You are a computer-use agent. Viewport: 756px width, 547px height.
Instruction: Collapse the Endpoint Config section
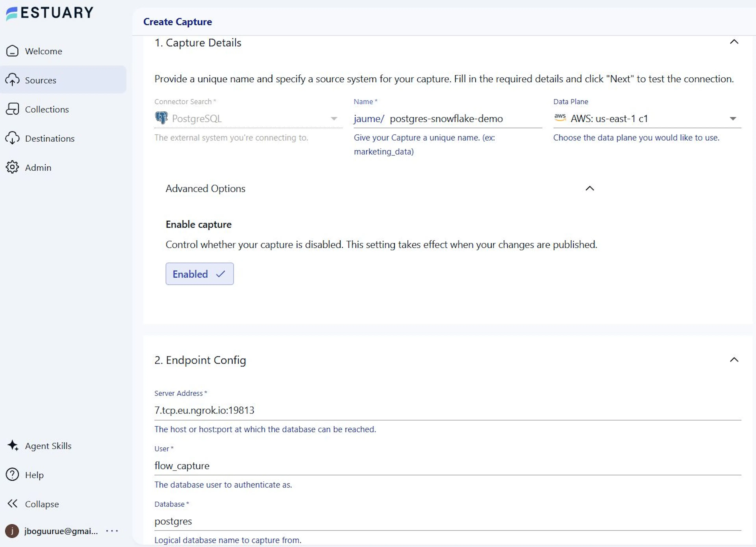click(734, 360)
